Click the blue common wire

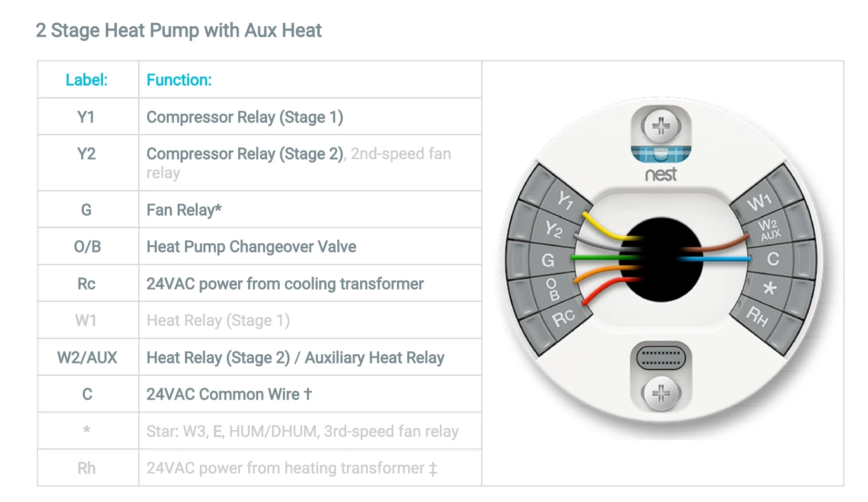tap(715, 259)
